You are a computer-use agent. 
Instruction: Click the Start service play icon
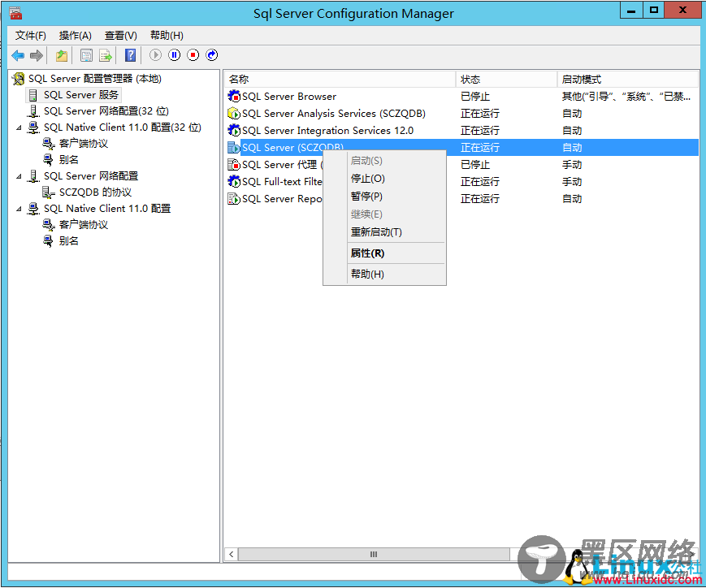click(155, 55)
